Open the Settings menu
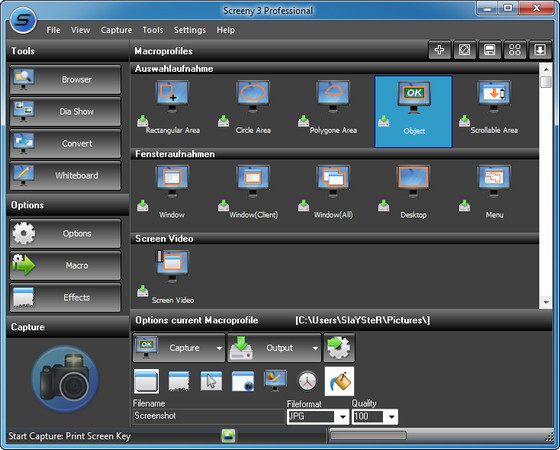 (x=190, y=30)
